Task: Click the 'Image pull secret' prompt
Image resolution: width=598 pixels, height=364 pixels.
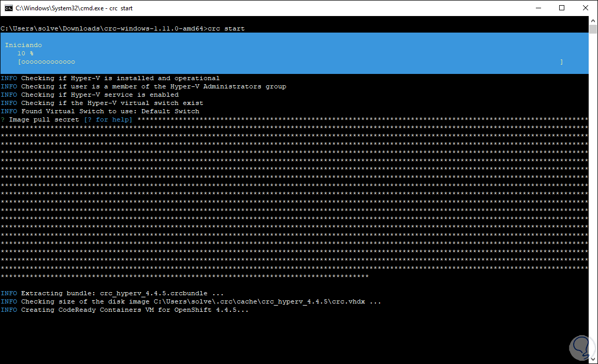Action: (x=44, y=119)
